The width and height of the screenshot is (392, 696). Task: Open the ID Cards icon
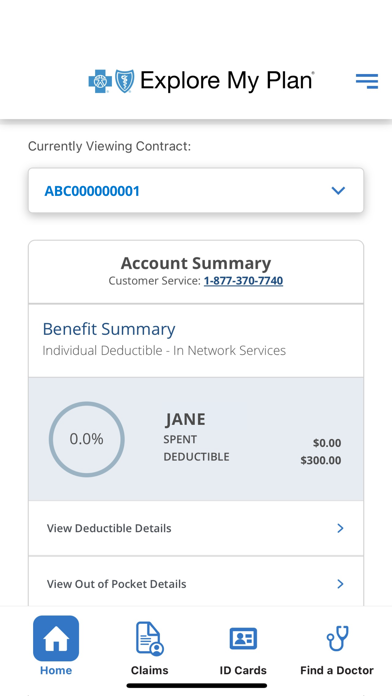(243, 639)
